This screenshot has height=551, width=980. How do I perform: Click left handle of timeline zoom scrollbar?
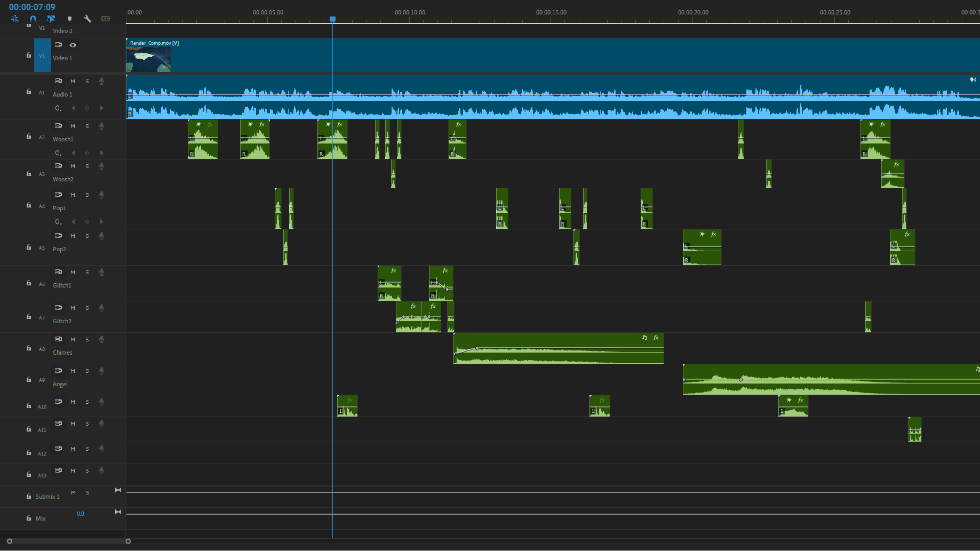click(x=10, y=541)
